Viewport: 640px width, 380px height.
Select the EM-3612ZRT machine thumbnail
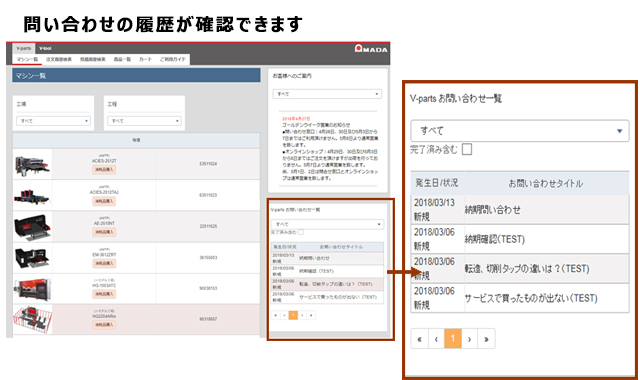click(33, 258)
